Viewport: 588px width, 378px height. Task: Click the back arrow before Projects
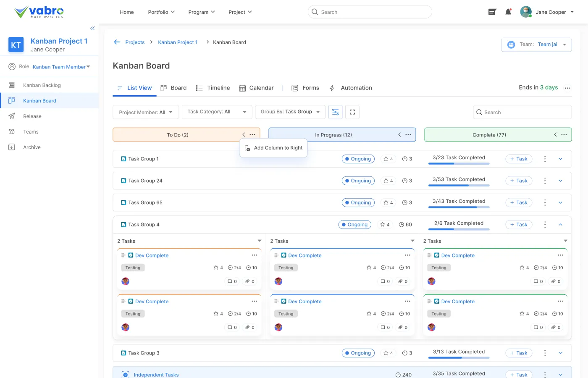(117, 42)
